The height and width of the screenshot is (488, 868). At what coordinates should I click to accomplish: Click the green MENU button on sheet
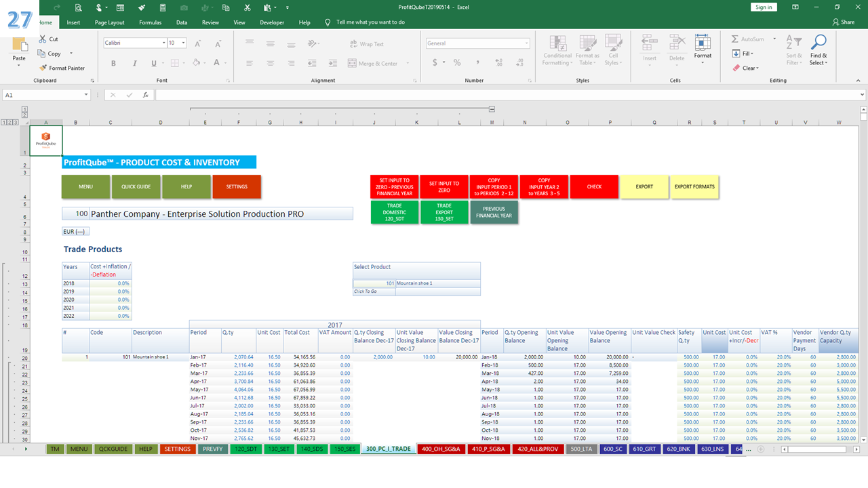coord(86,187)
